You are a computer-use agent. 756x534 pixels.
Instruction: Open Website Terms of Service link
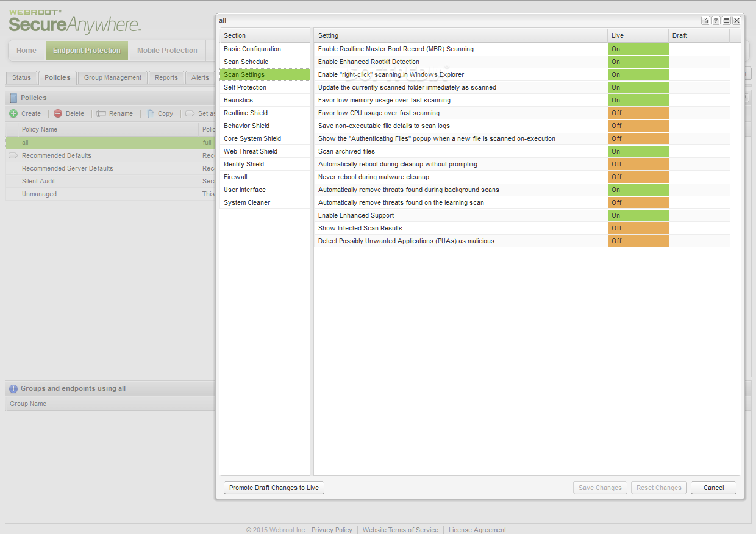(401, 530)
